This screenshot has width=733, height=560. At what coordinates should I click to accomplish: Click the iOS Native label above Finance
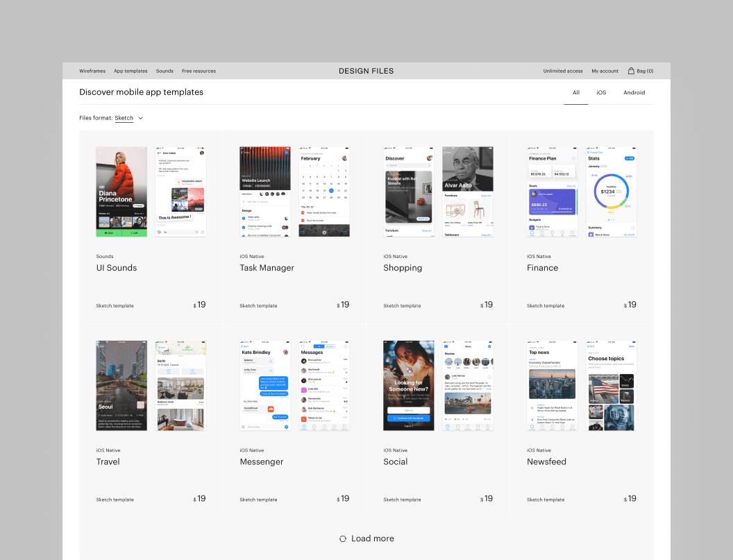point(539,257)
